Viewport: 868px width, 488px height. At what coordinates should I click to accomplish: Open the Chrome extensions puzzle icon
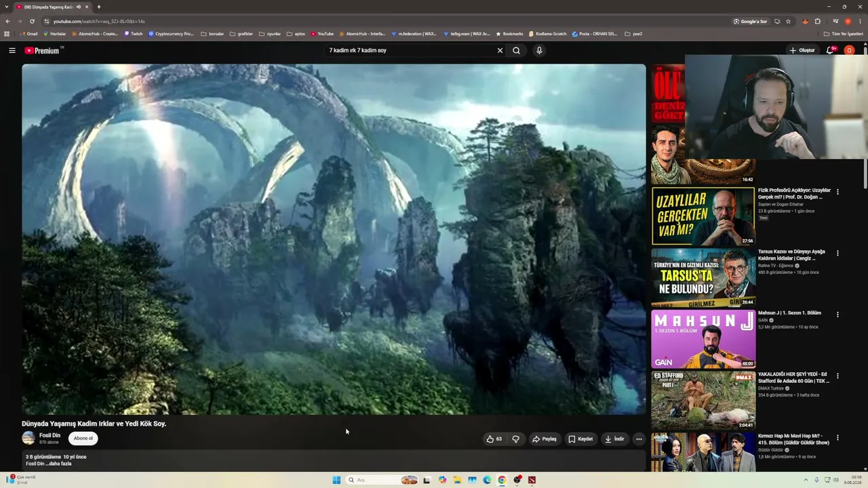pyautogui.click(x=818, y=21)
